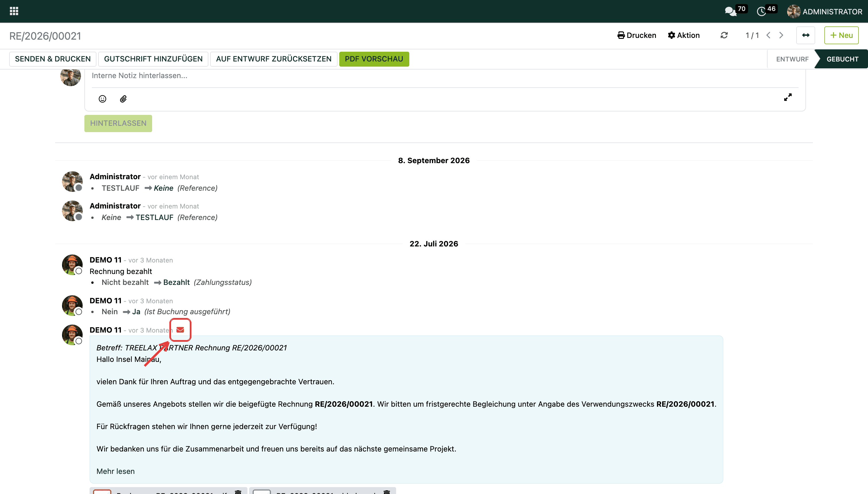
Task: Open the Drucken print menu
Action: point(637,35)
